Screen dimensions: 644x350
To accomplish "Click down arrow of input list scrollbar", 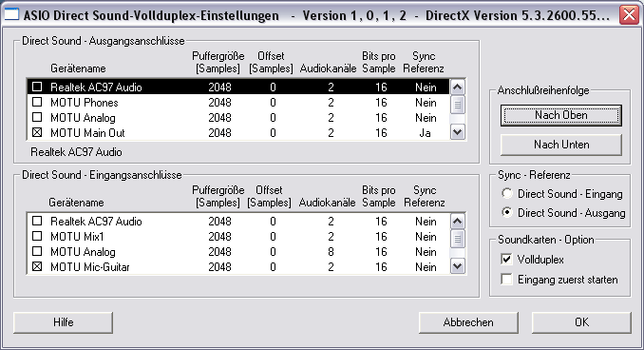I will click(x=458, y=266).
